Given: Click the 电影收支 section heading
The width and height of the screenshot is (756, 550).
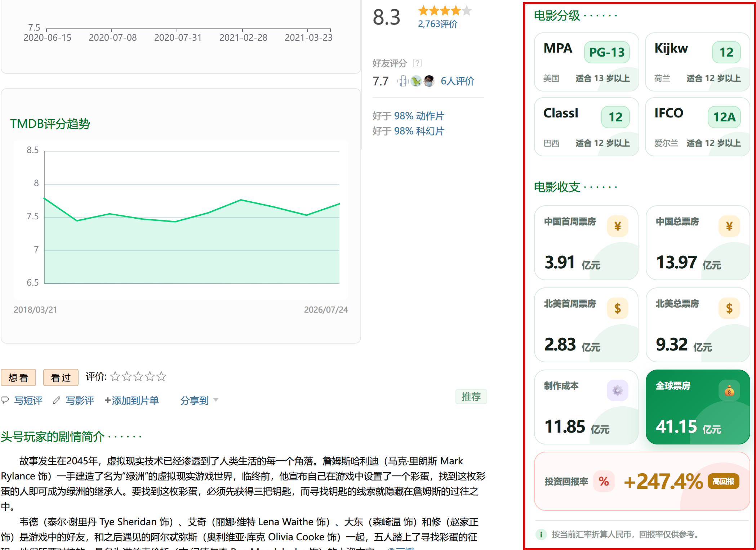Looking at the screenshot, I should [557, 187].
